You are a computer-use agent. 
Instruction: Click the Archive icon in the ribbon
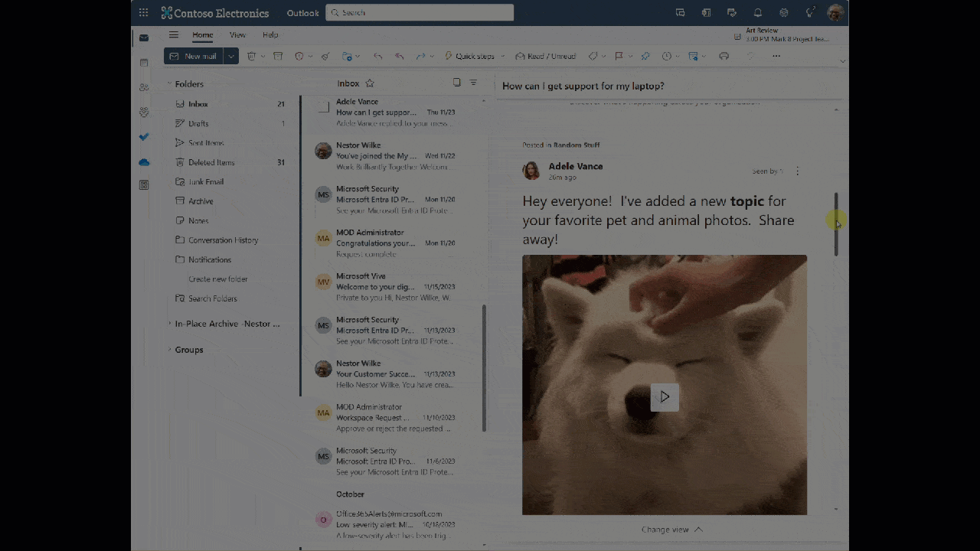[x=278, y=57]
